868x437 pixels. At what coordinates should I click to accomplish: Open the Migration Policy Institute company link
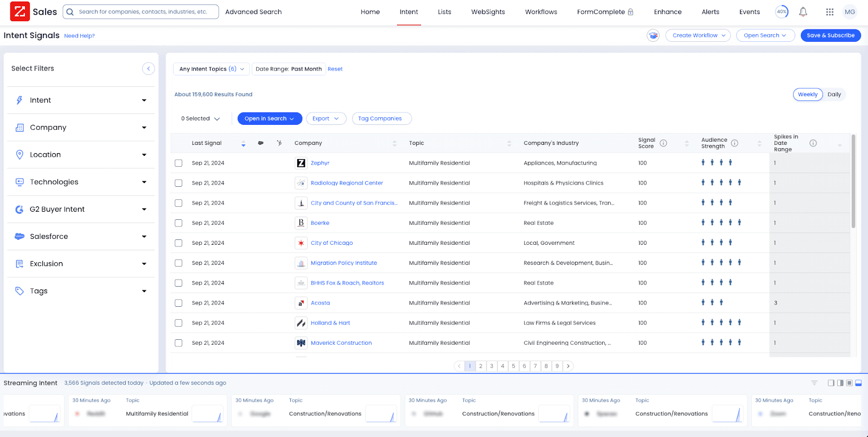tap(343, 263)
